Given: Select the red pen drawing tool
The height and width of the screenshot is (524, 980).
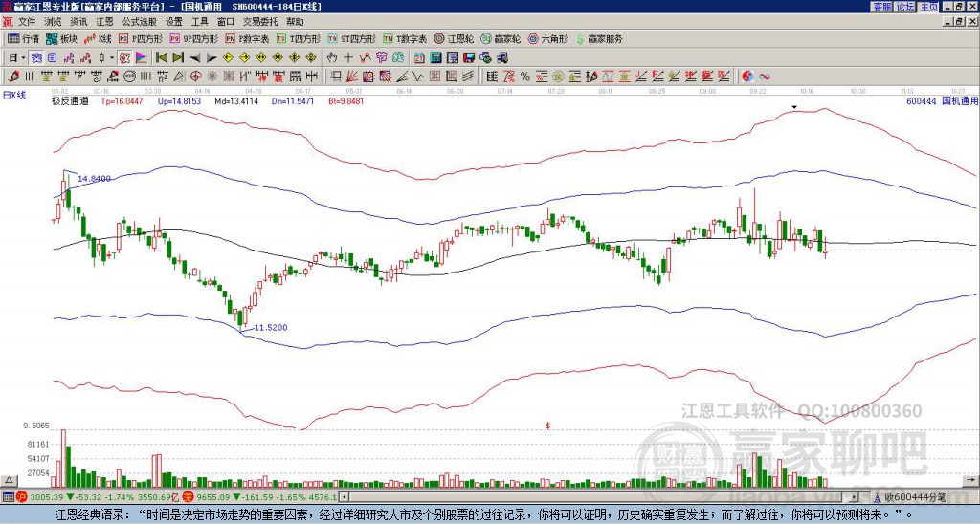Looking at the screenshot, I should coord(12,76).
